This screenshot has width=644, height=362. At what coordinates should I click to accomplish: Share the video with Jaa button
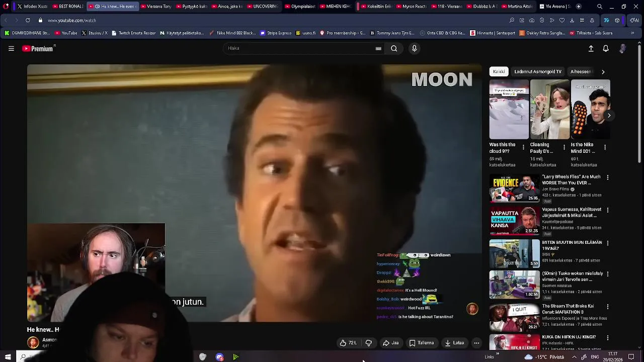tap(390, 343)
